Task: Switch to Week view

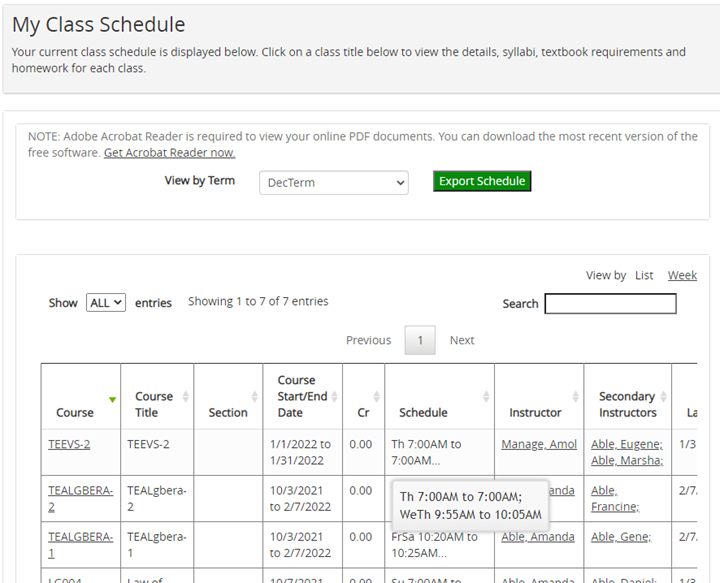Action: [x=682, y=275]
